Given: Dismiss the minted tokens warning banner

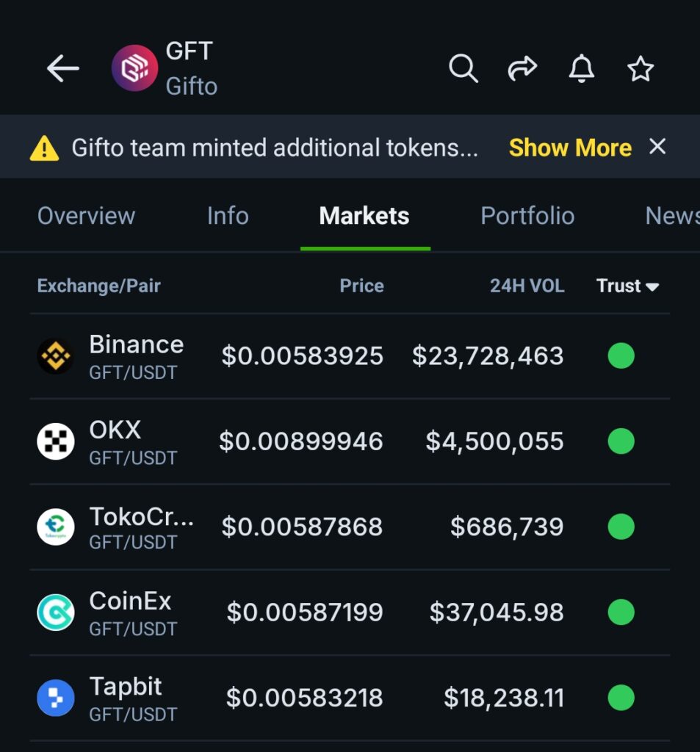Looking at the screenshot, I should click(657, 146).
